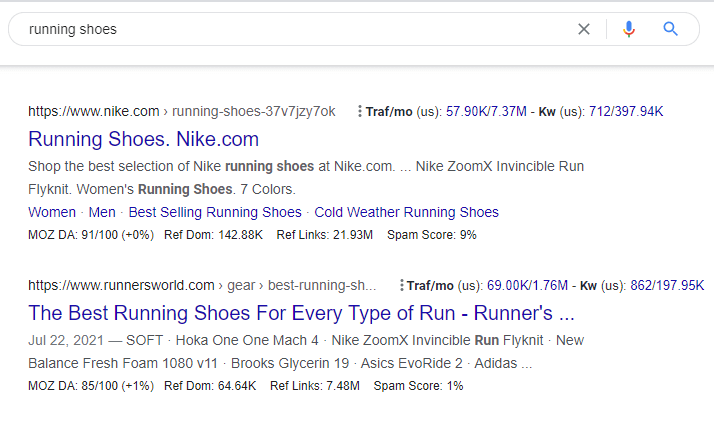Click Nike traffic value 57.90K/7.37M

[486, 111]
